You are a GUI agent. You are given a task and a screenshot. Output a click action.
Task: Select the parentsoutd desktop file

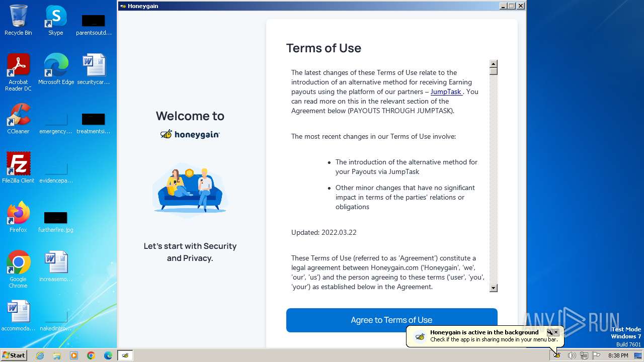pyautogui.click(x=94, y=25)
